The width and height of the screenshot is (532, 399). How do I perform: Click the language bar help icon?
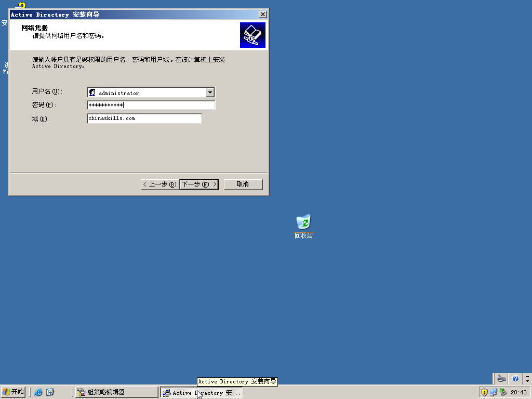pyautogui.click(x=515, y=379)
